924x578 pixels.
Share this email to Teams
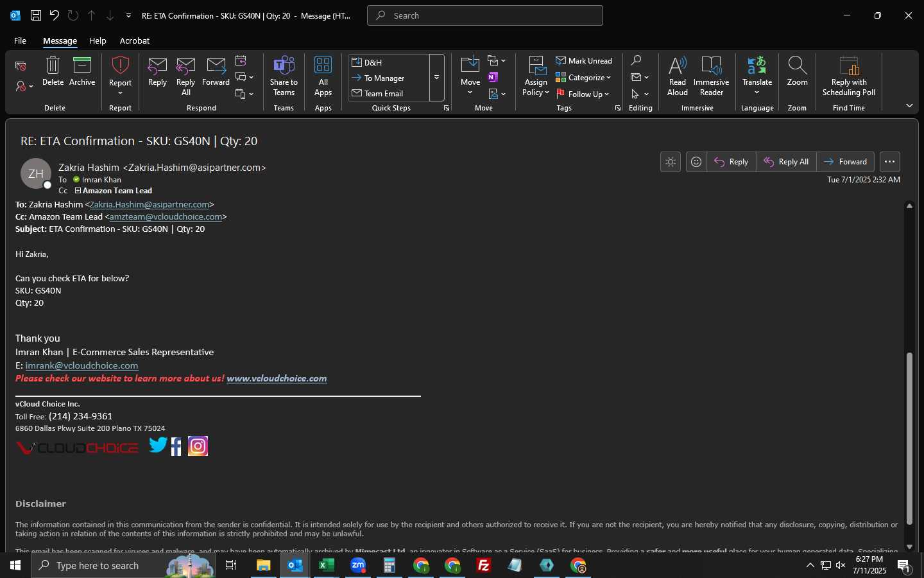284,76
